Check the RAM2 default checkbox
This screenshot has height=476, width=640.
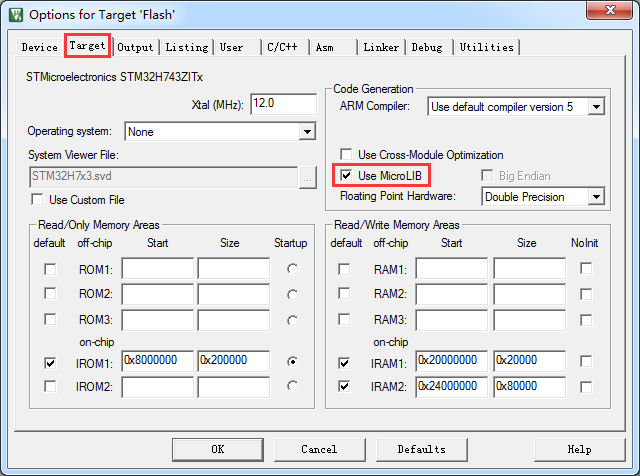coord(344,294)
